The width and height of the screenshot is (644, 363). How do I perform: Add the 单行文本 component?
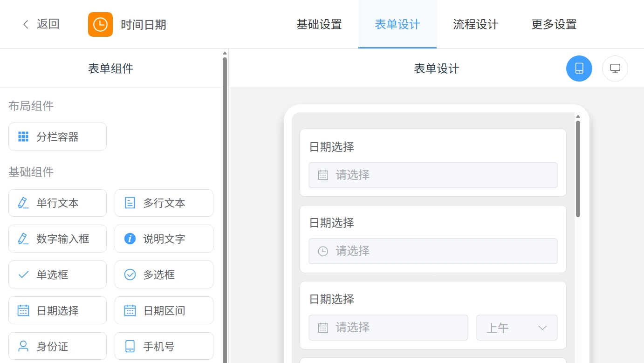click(x=57, y=203)
